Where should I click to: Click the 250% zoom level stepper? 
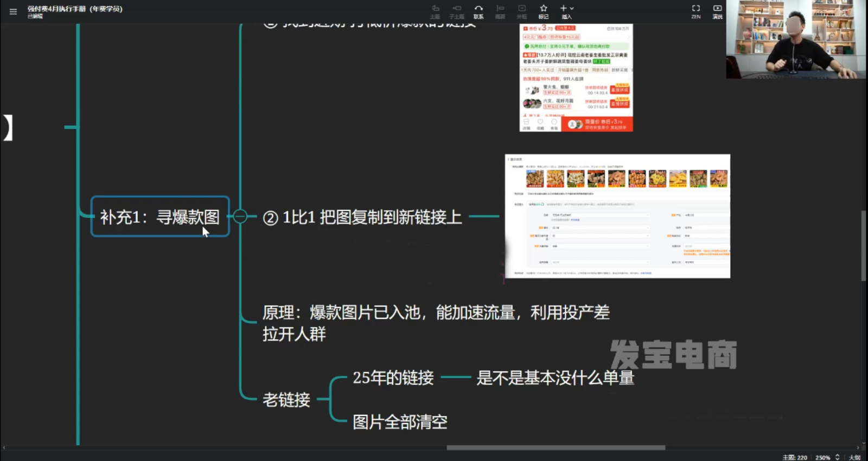[837, 457]
